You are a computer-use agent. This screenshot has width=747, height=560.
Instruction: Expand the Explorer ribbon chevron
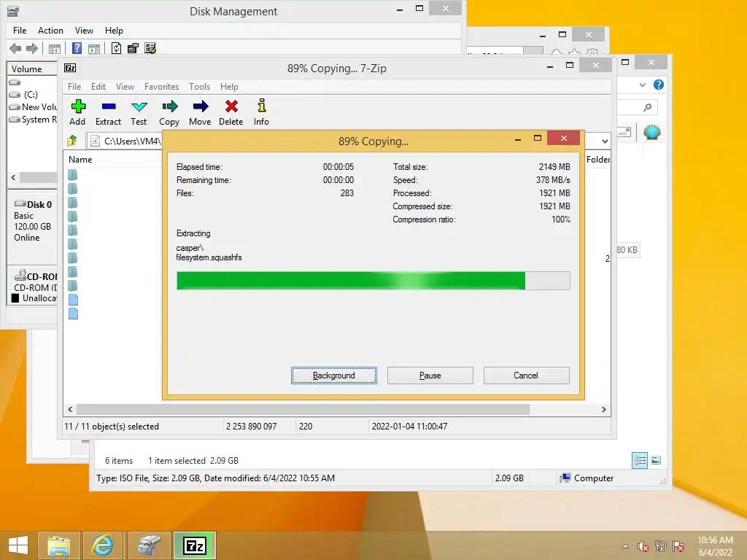coord(642,85)
